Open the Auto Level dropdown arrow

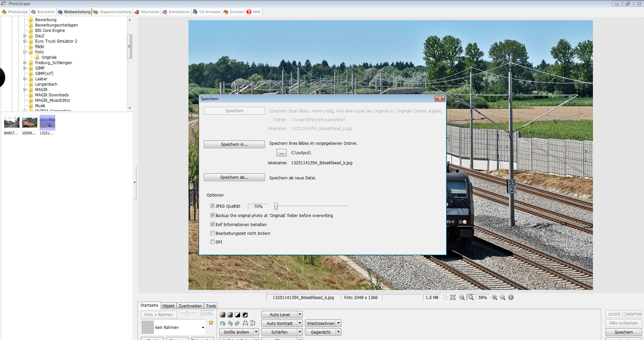click(300, 314)
